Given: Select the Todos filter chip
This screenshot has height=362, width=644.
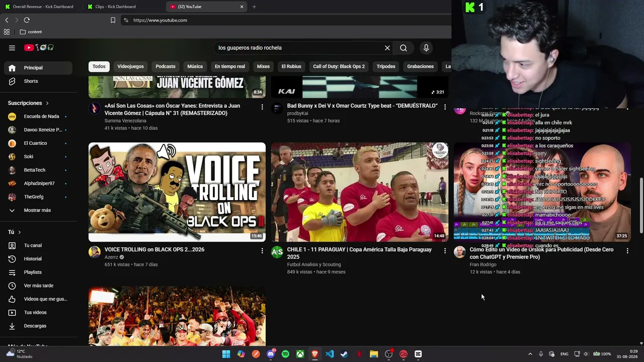Looking at the screenshot, I should (99, 66).
